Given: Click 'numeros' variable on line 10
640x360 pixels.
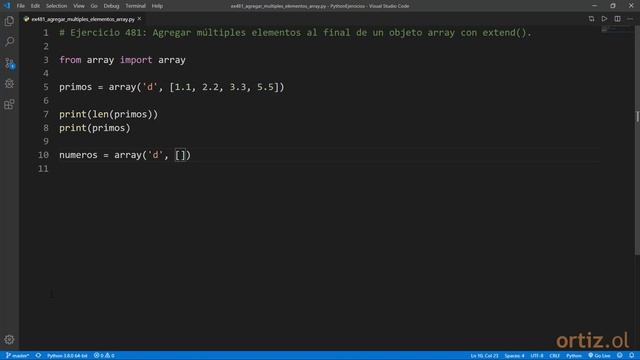Looking at the screenshot, I should click(78, 155).
